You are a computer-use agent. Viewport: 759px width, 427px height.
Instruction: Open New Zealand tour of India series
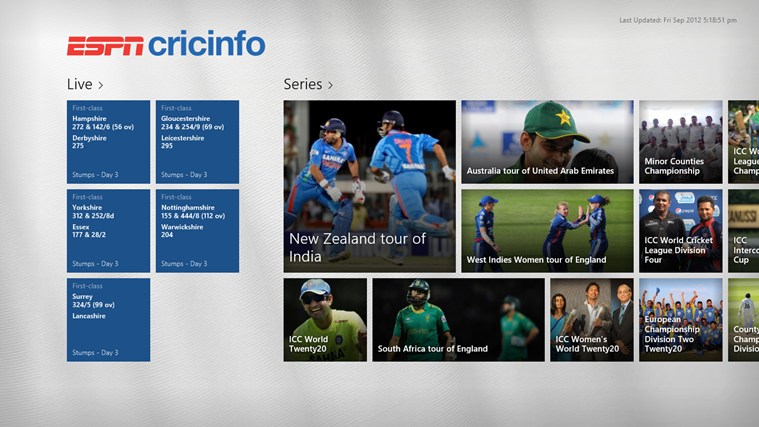pyautogui.click(x=370, y=186)
